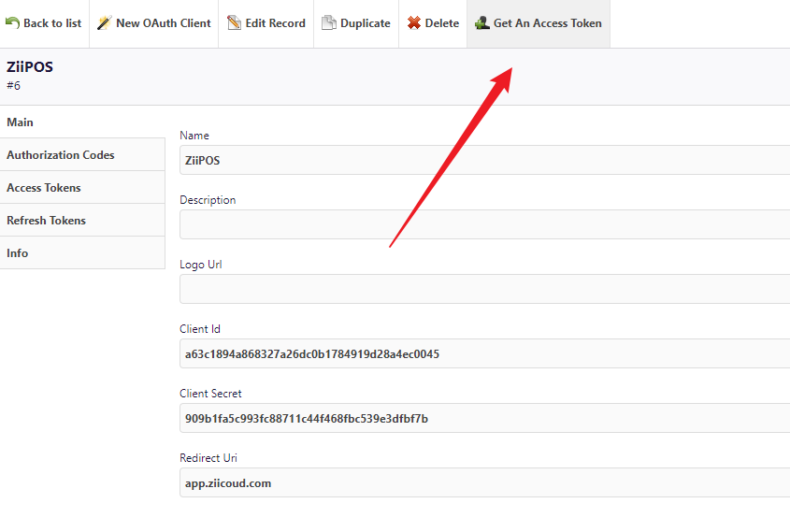Viewport: 790px width, 532px height.
Task: Click inside the Logo Url field
Action: pos(484,289)
